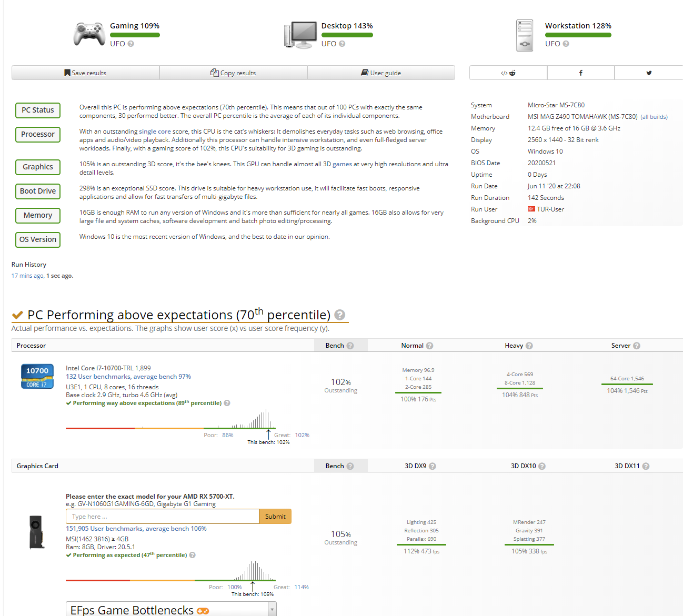Open help icon for Processor Bench column
This screenshot has width=683, height=616.
point(350,346)
